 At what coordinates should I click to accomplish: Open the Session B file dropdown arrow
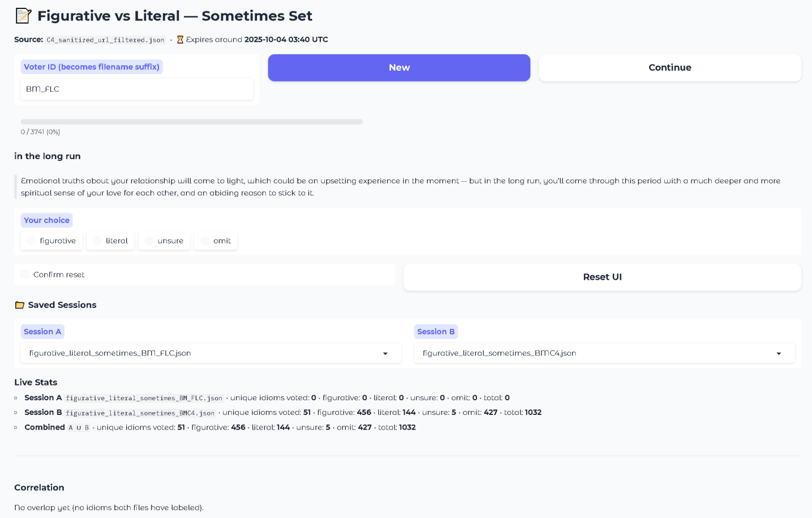tap(779, 354)
